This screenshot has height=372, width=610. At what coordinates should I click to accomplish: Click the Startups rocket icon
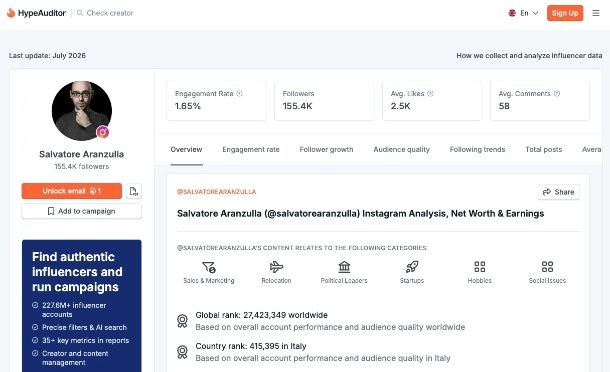coord(412,267)
